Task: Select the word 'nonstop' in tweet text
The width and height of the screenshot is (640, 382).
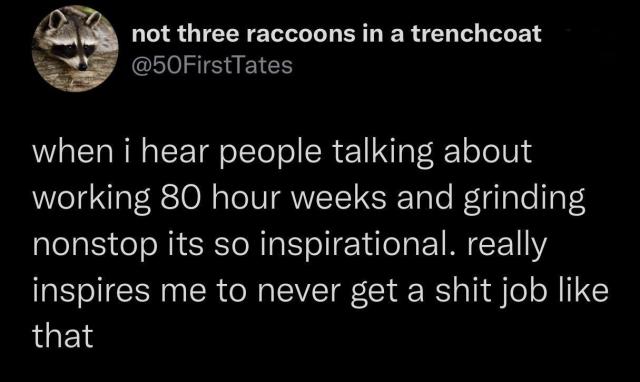Action: point(95,247)
